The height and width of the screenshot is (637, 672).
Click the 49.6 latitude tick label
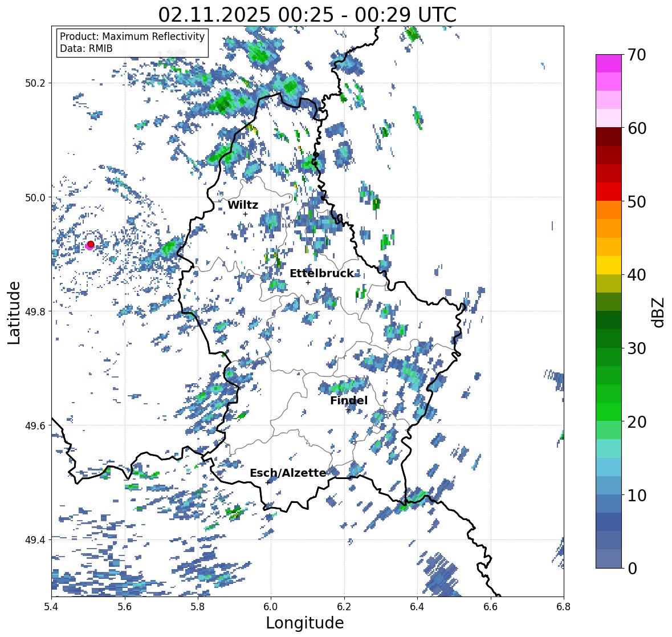(x=35, y=425)
